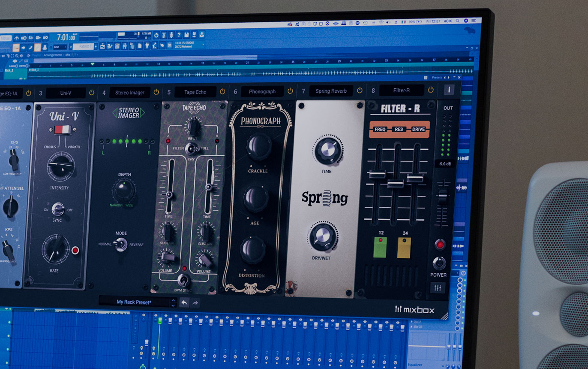Click the Filter-R FREQ fader handle
The width and height of the screenshot is (588, 369).
[377, 174]
